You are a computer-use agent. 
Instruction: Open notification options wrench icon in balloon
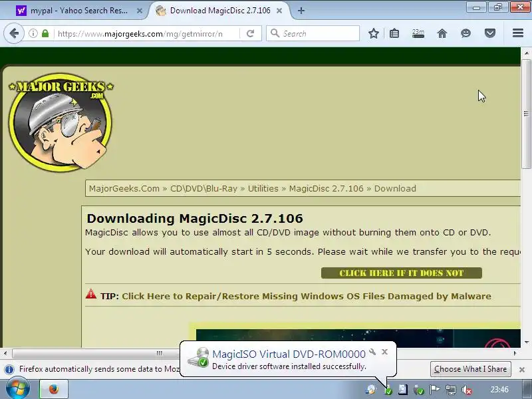tap(372, 352)
